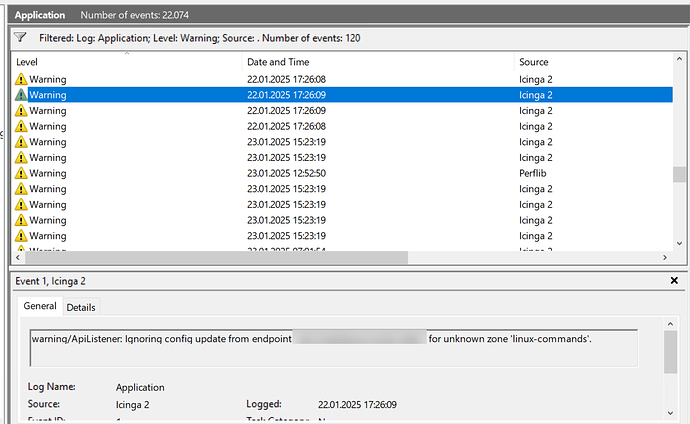Click the warning icon of the highlighted row
690x424 pixels.
[21, 95]
